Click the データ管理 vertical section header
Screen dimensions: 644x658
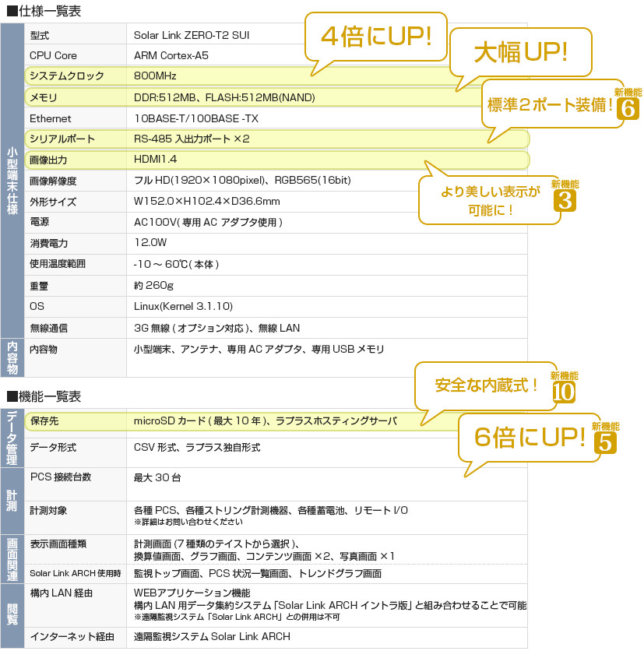coord(12,438)
